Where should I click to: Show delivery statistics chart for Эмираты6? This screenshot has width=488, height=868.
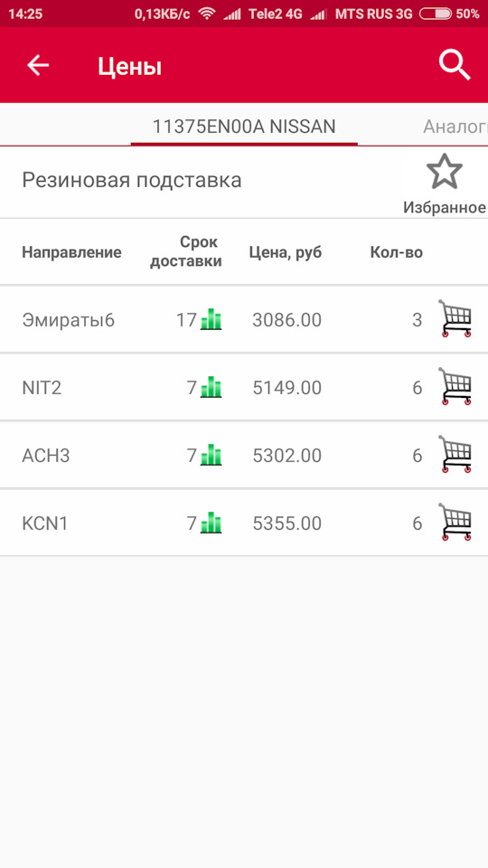click(211, 319)
